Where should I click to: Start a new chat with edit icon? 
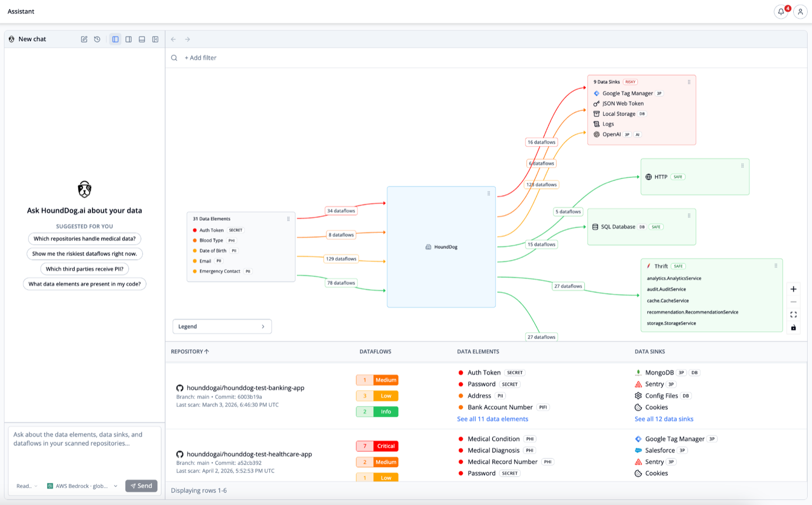pos(84,39)
